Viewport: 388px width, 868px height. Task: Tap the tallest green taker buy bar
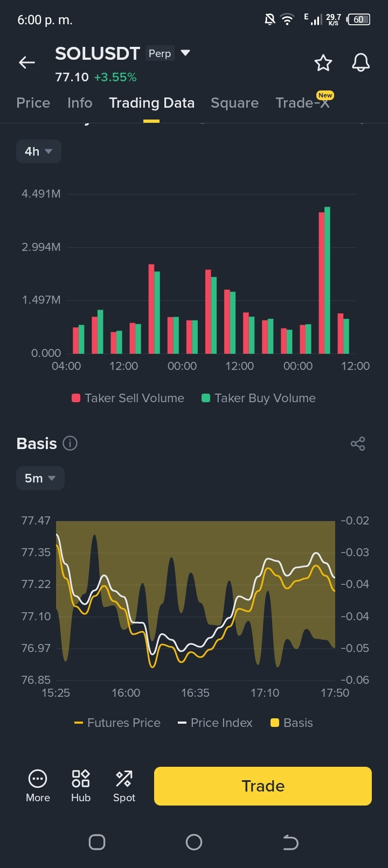(327, 280)
